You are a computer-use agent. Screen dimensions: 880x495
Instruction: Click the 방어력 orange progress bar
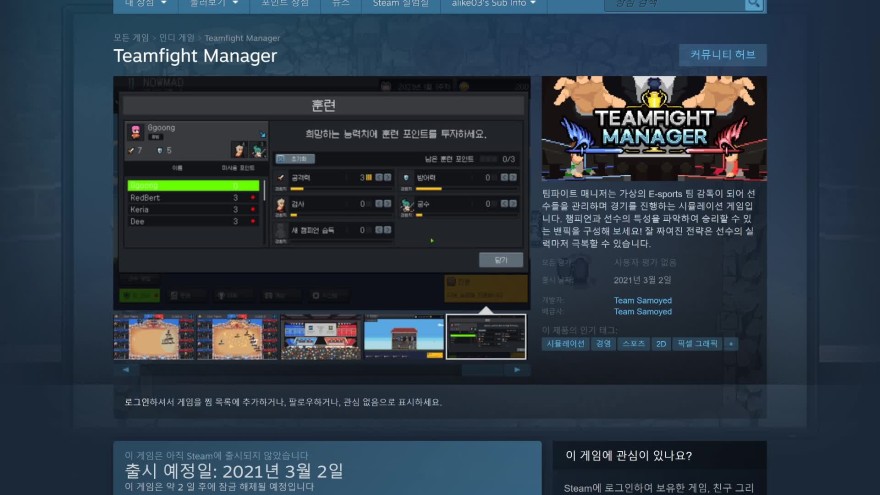pyautogui.click(x=428, y=189)
